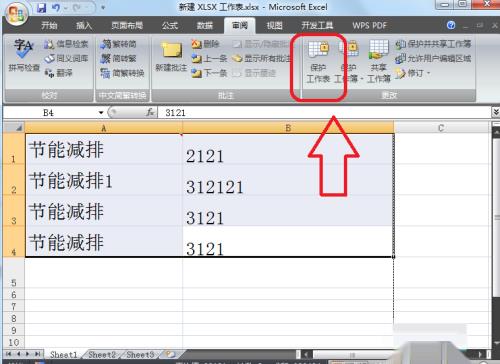Run 拼写检查 spelling check
This screenshot has width=500, height=364.
[x=24, y=55]
